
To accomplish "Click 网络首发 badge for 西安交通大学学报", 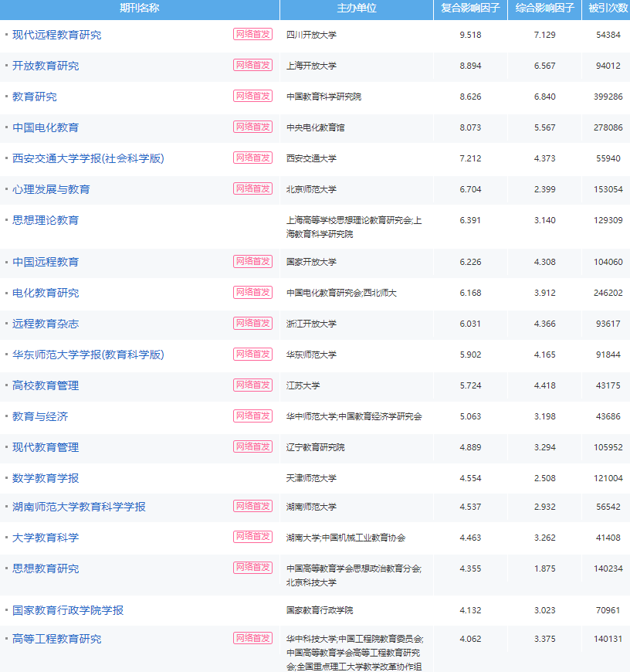I will tap(253, 158).
